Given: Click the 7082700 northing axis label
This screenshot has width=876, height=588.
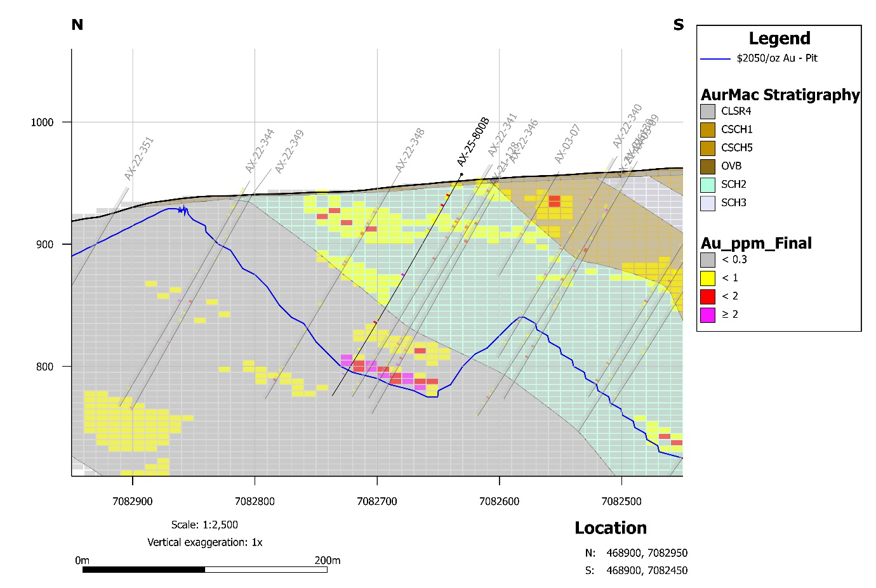Looking at the screenshot, I should coord(377,502).
